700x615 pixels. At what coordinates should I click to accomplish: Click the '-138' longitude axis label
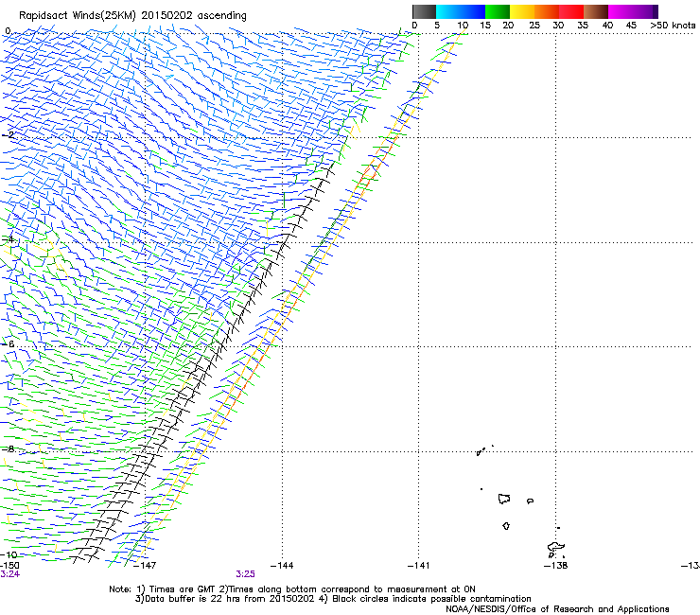pos(556,566)
